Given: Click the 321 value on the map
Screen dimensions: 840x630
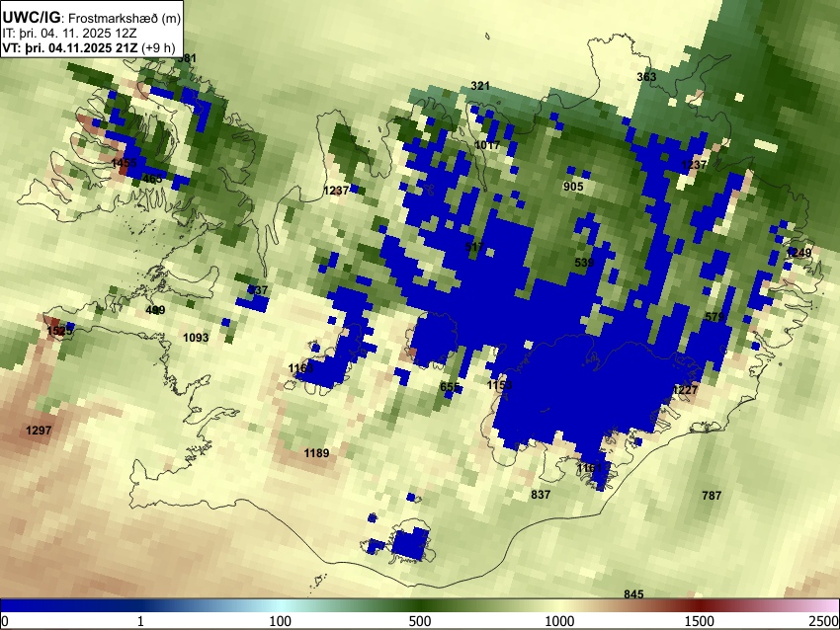Looking at the screenshot, I should pyautogui.click(x=480, y=86).
